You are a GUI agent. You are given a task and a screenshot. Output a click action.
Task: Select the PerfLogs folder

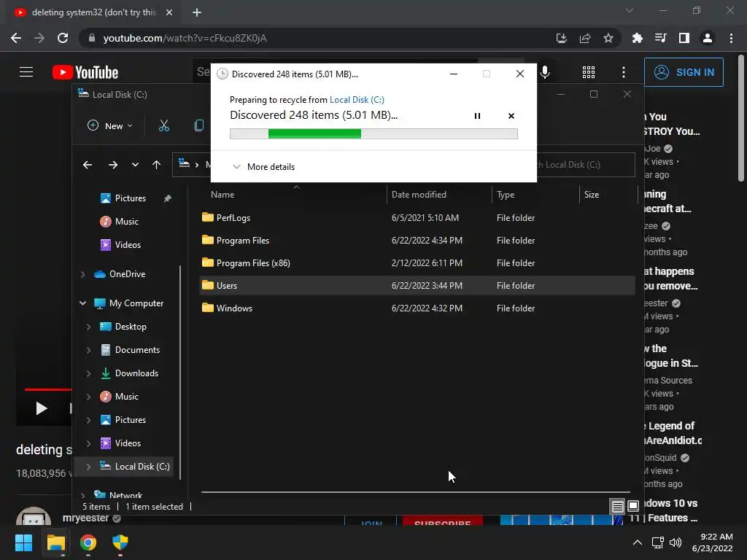417,217
